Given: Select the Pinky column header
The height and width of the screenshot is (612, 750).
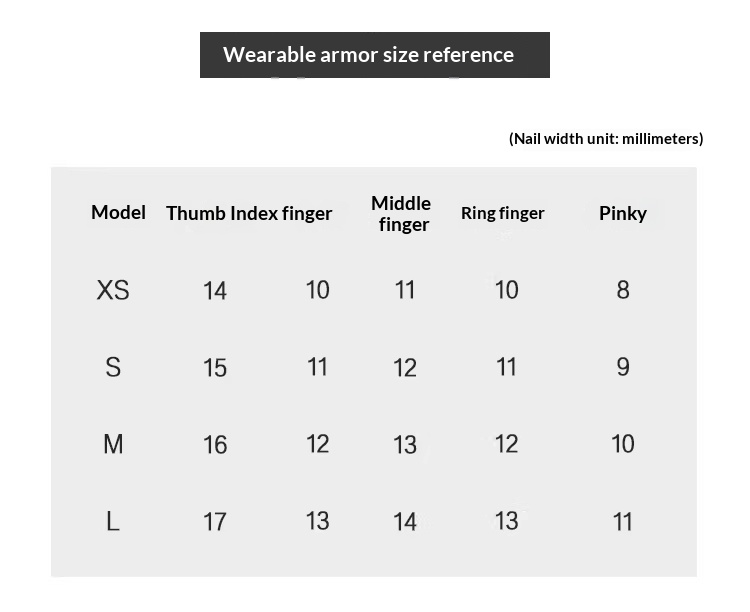Looking at the screenshot, I should (622, 213).
